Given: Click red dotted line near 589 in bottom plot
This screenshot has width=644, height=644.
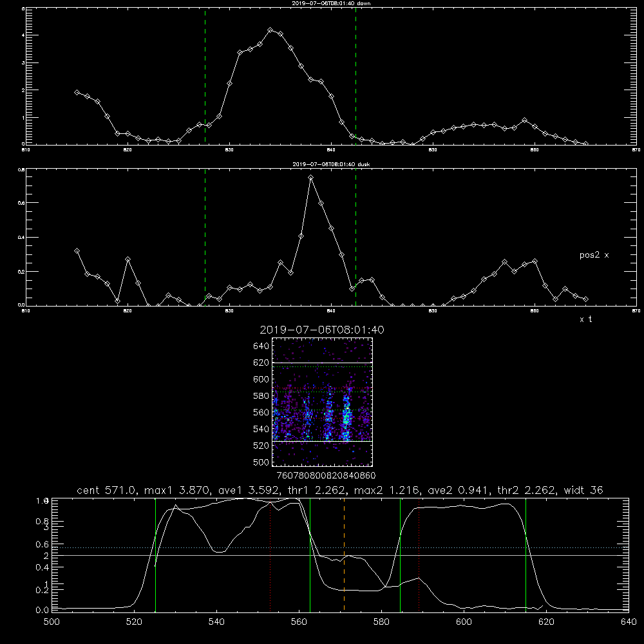Looking at the screenshot, I should [x=419, y=554].
